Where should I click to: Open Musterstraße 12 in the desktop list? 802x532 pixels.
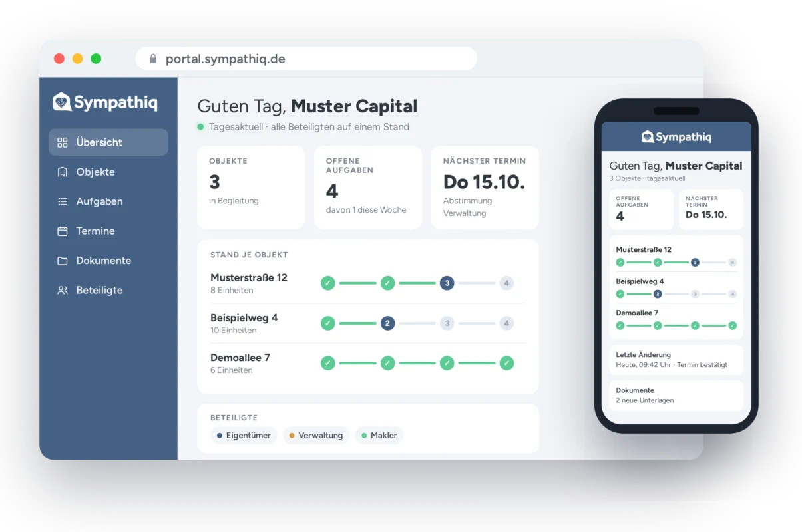pos(368,283)
